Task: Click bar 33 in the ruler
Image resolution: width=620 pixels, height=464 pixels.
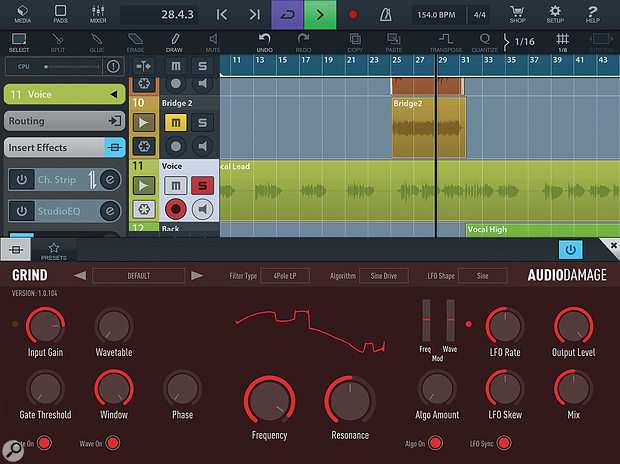Action: coord(488,60)
